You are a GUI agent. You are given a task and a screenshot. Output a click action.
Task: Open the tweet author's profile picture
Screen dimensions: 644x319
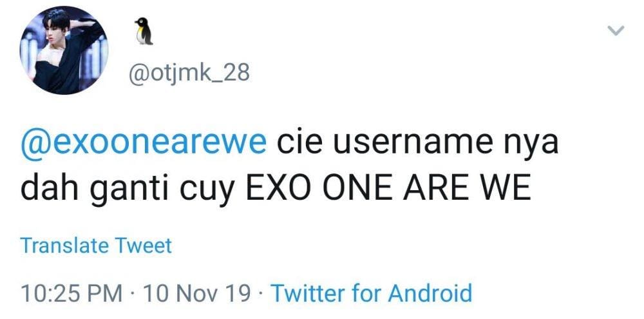[61, 51]
